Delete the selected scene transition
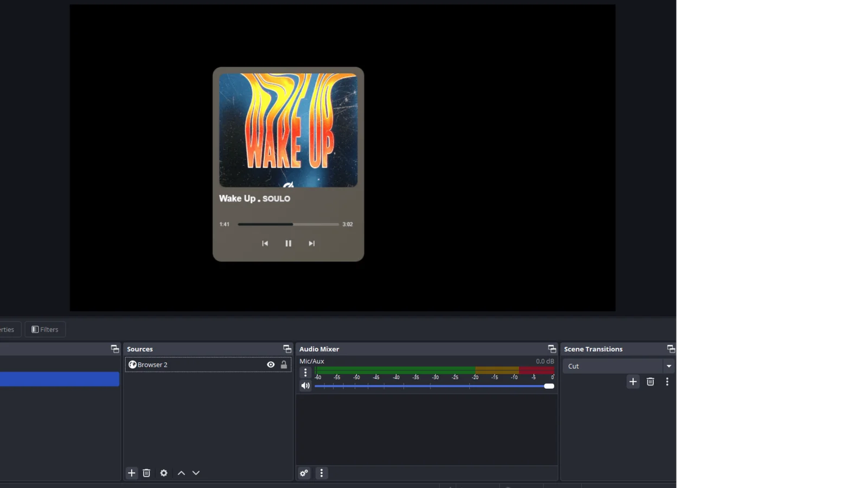 (650, 382)
